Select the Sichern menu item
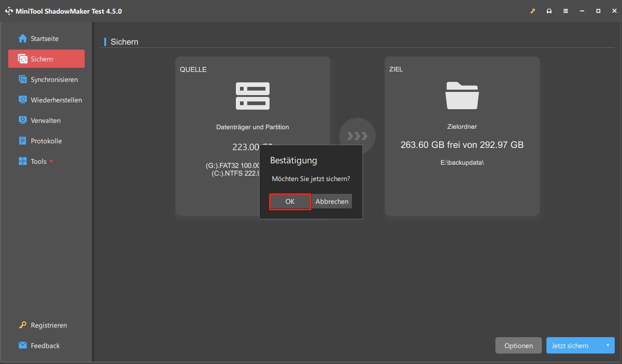The width and height of the screenshot is (622, 364). click(46, 59)
